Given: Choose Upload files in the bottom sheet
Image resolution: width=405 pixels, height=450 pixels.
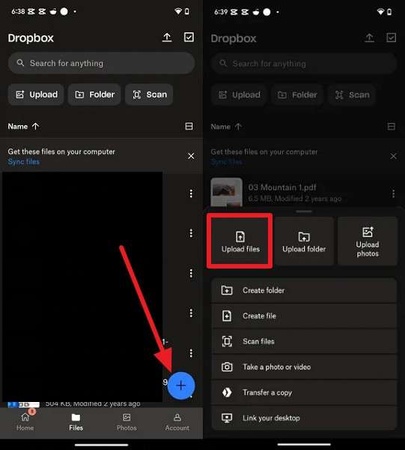Looking at the screenshot, I should coord(240,241).
